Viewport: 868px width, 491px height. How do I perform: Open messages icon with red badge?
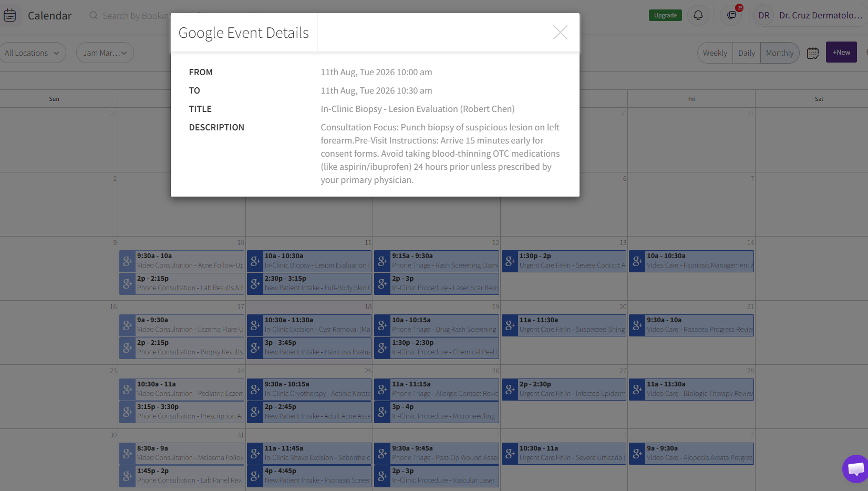(731, 15)
